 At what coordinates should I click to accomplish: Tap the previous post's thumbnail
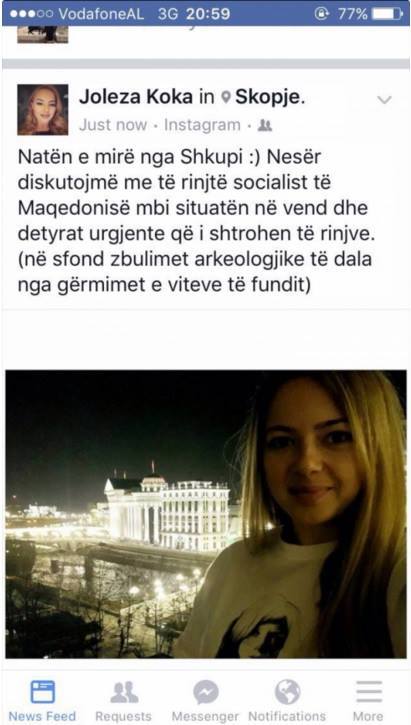[x=43, y=34]
